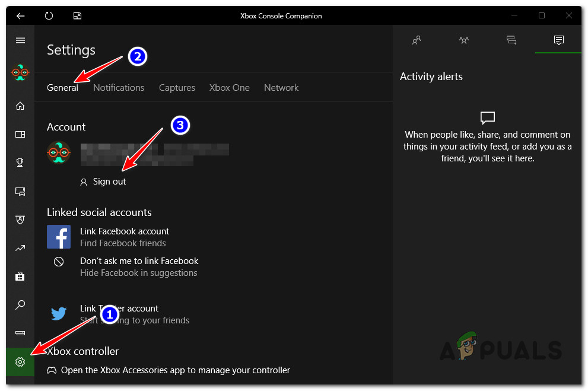Go to Home in the sidebar
This screenshot has height=391, width=588.
pyautogui.click(x=20, y=106)
